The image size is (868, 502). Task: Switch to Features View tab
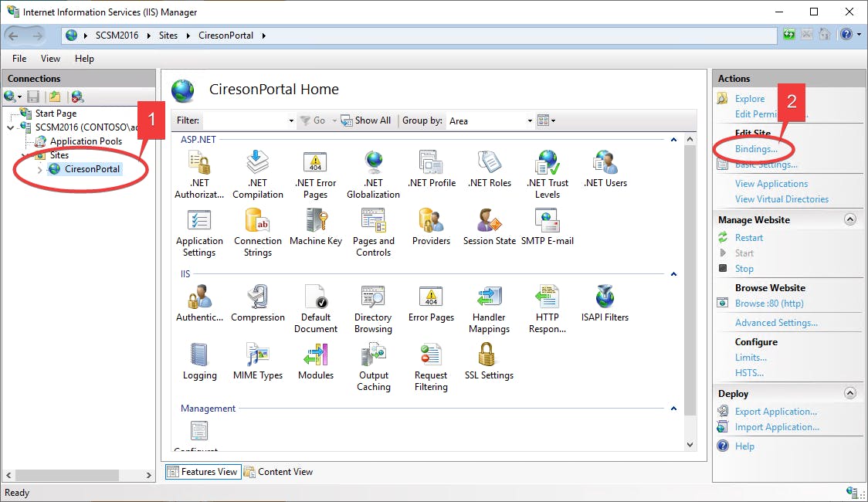pyautogui.click(x=203, y=472)
